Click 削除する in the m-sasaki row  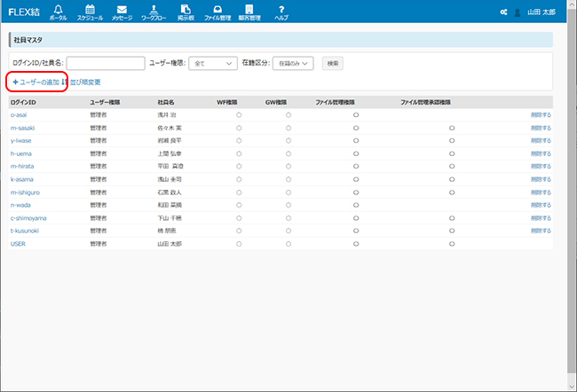click(541, 128)
